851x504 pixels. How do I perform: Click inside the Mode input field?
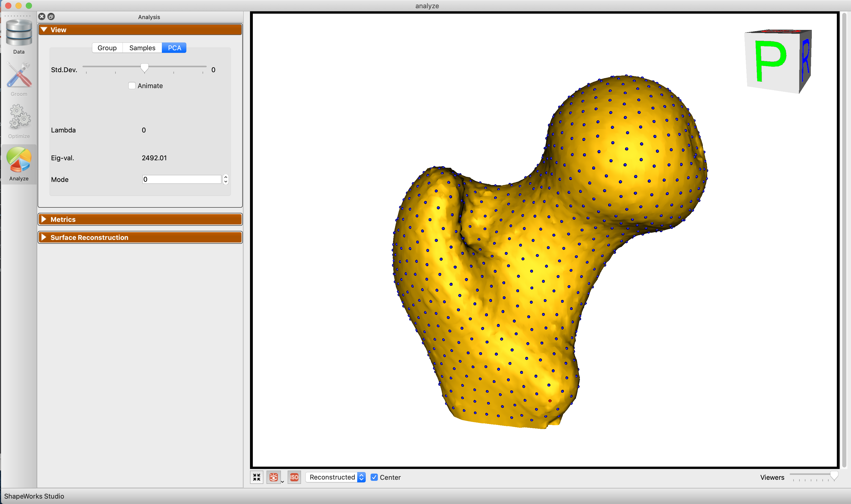click(x=182, y=179)
